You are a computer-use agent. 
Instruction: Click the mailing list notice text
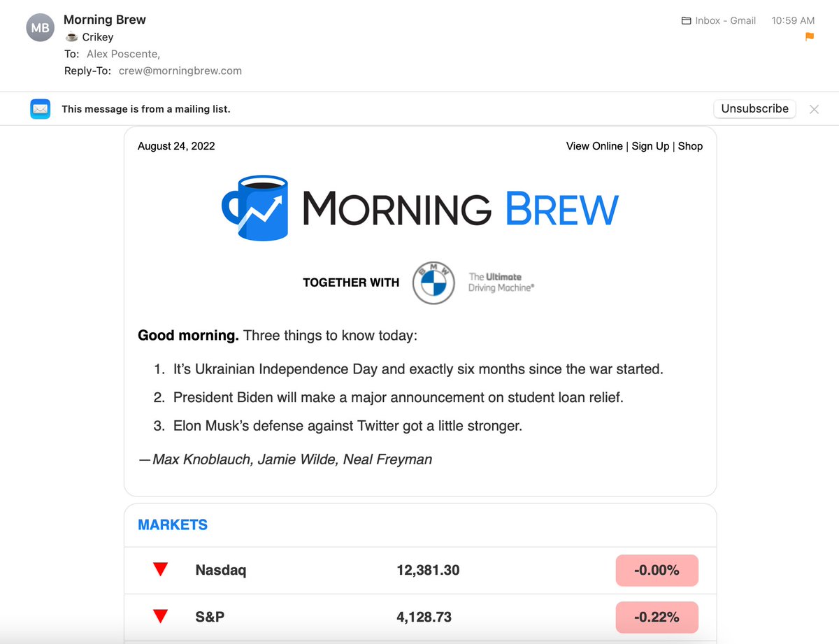tap(146, 109)
